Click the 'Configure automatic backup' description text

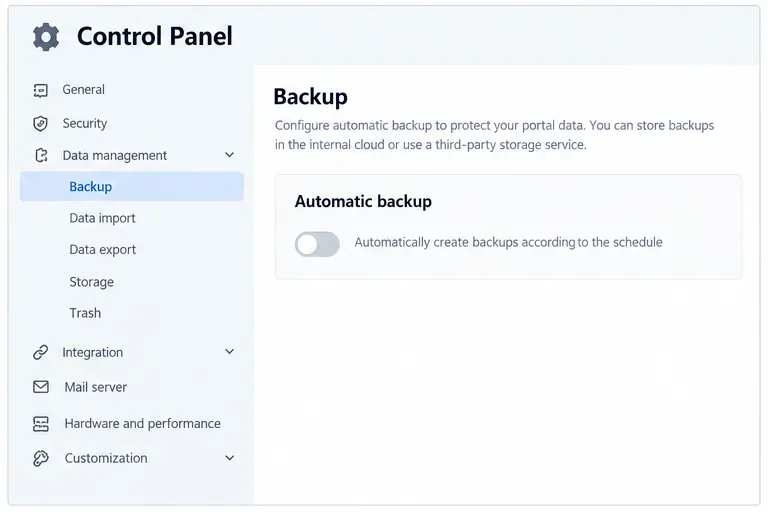pos(494,135)
